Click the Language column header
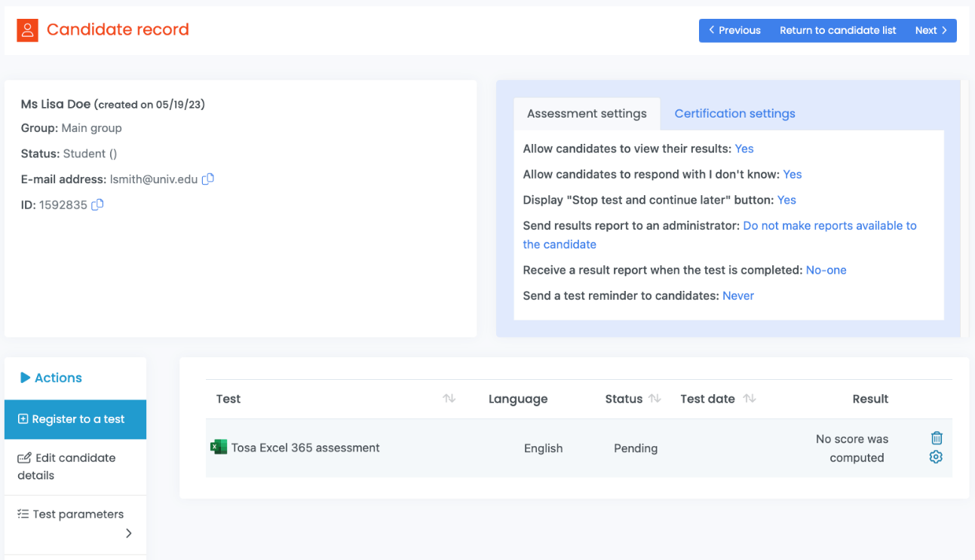The image size is (975, 560). 518,399
